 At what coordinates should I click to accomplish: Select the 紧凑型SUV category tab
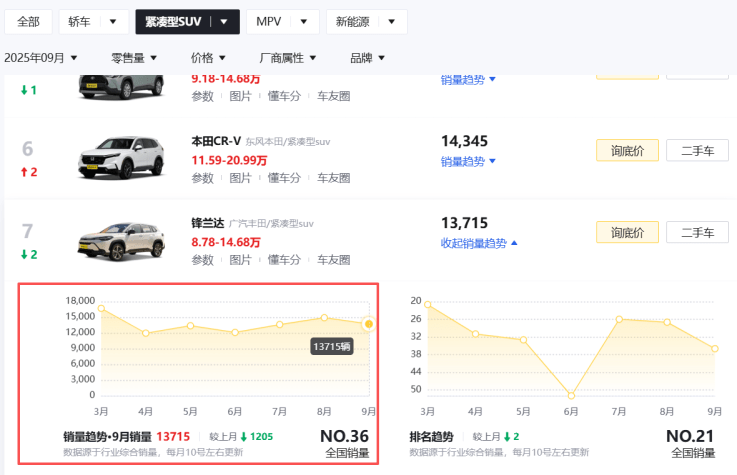(173, 22)
